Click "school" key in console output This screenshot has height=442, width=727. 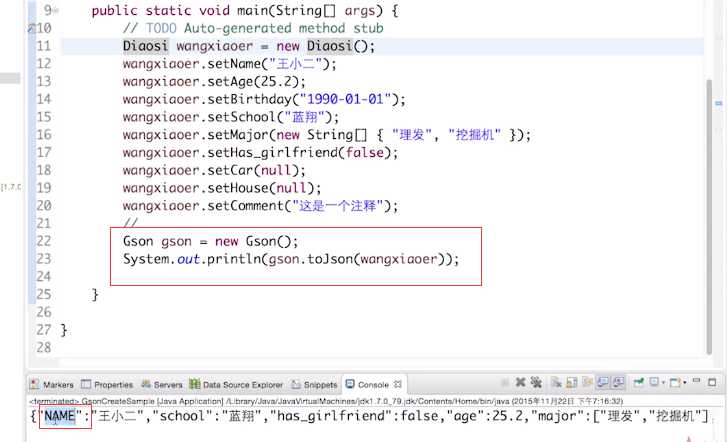point(184,416)
